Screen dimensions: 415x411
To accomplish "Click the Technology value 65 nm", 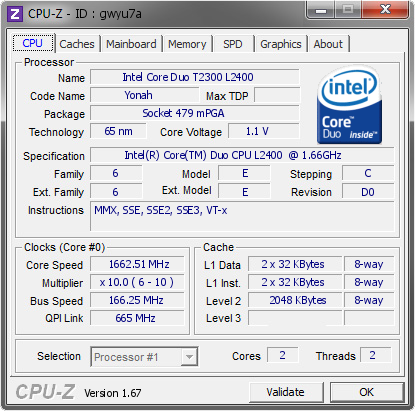I will click(x=118, y=131).
